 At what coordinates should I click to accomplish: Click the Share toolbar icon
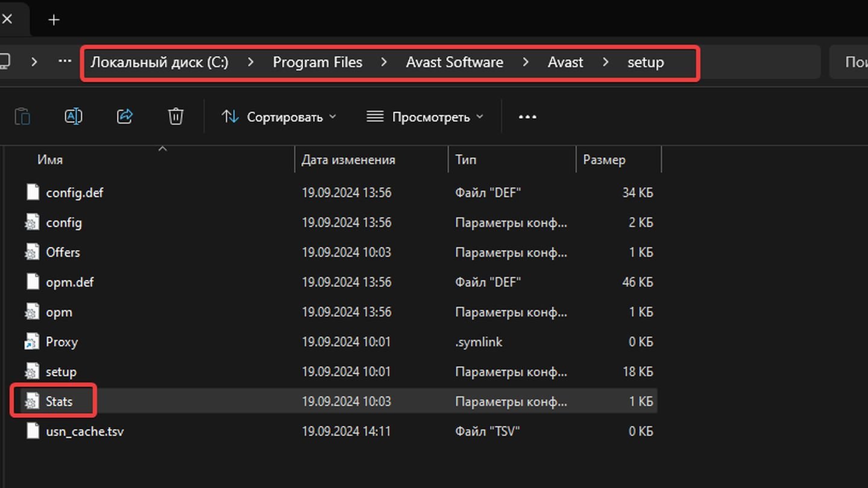pyautogui.click(x=125, y=116)
